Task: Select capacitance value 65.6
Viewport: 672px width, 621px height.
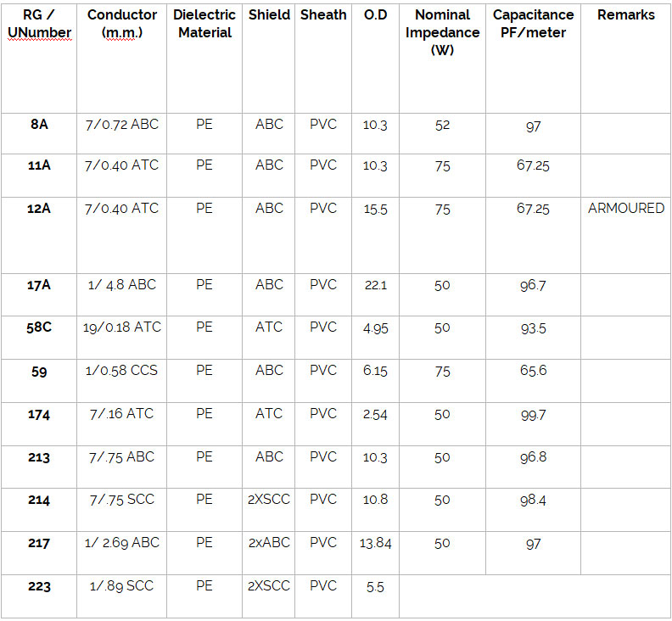Action: [533, 371]
